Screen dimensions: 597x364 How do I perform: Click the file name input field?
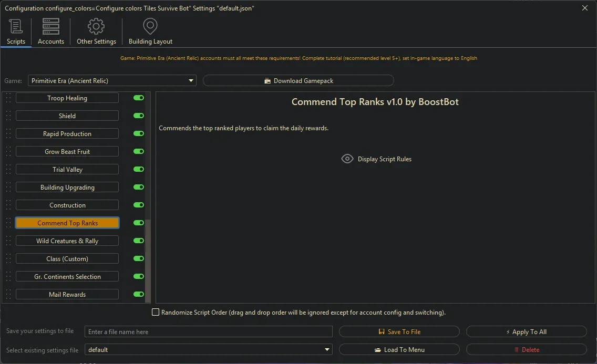(208, 331)
